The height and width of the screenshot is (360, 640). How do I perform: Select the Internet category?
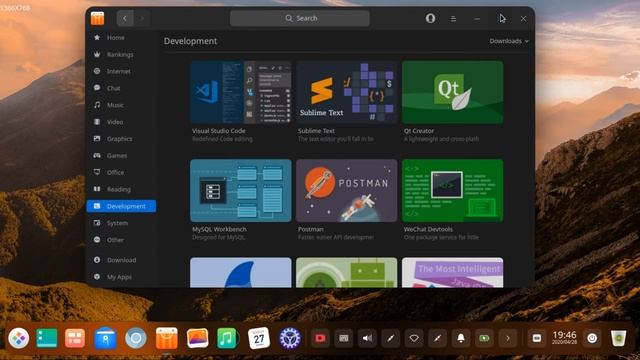pyautogui.click(x=121, y=71)
